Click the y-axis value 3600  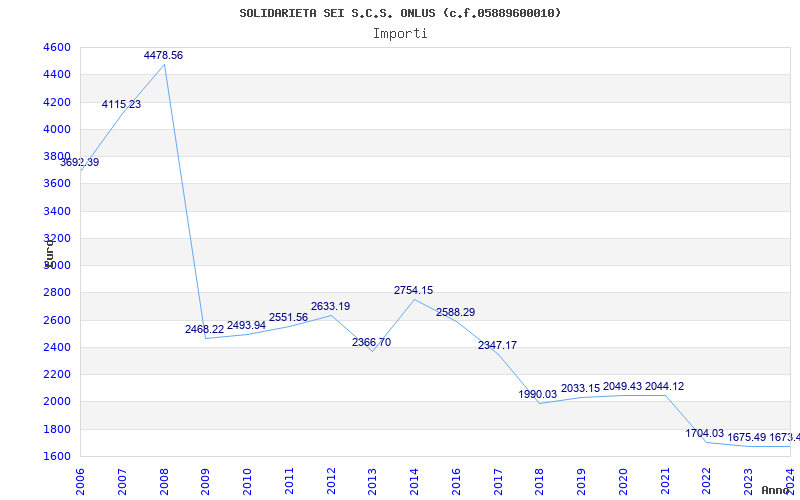[x=57, y=184]
